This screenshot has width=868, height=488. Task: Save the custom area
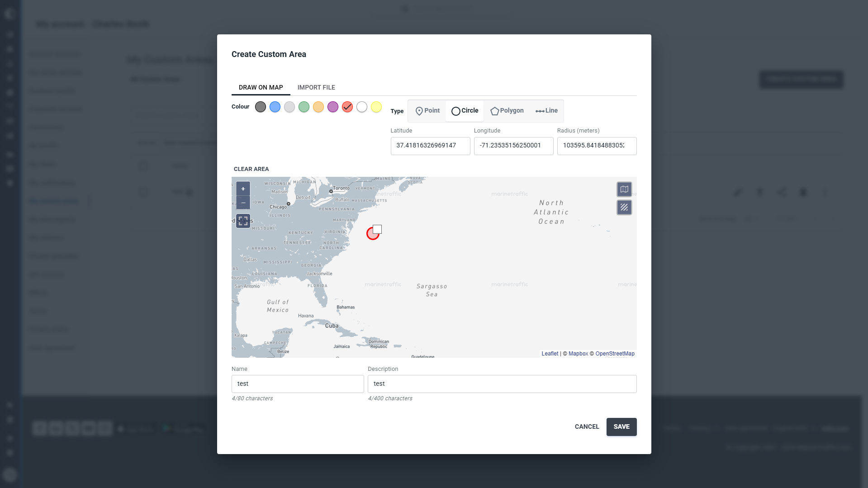[x=621, y=426]
